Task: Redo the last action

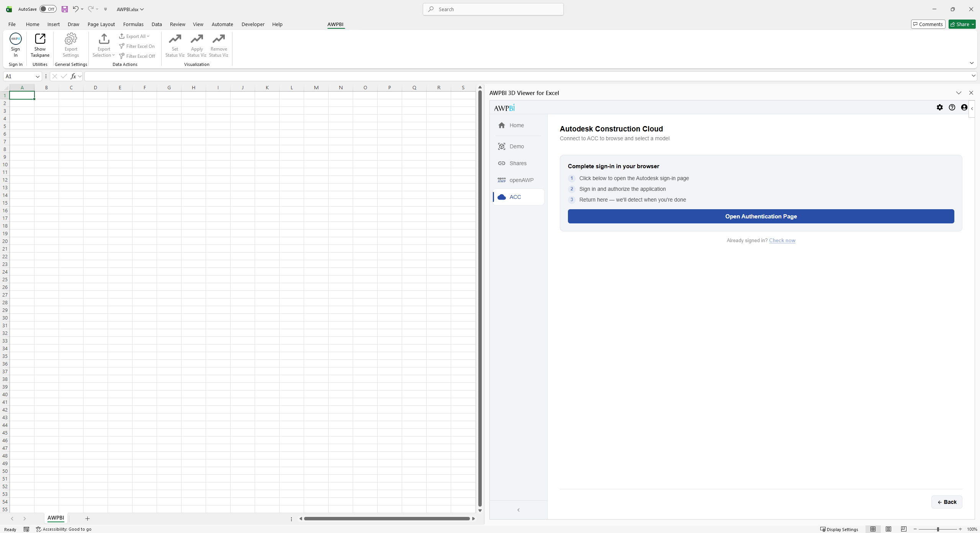Action: point(91,9)
